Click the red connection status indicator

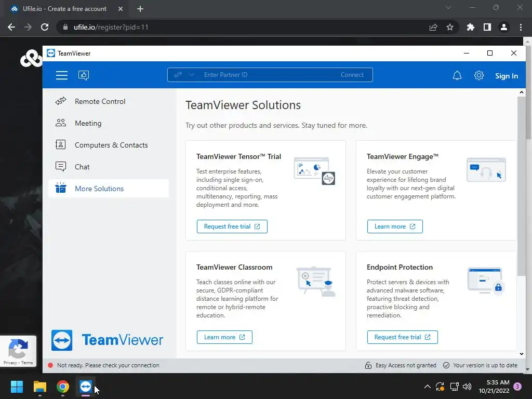coord(50,365)
